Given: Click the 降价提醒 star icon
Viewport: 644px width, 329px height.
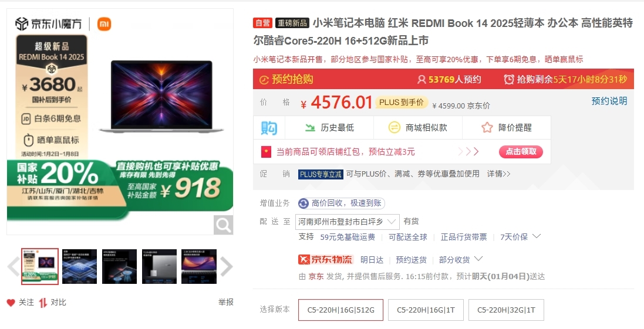Looking at the screenshot, I should point(487,128).
